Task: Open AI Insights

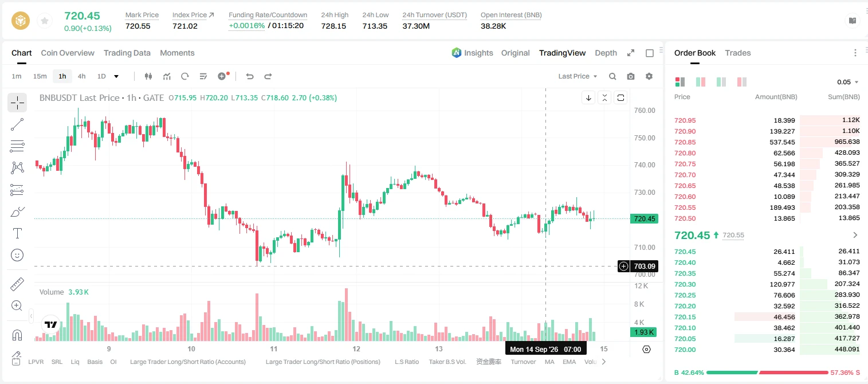Action: pos(472,53)
